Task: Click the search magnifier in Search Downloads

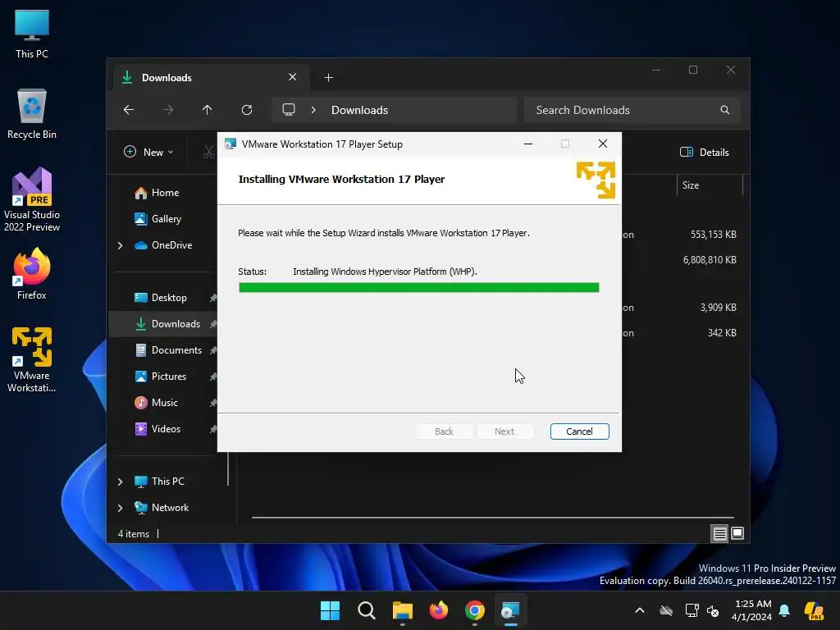Action: pos(725,110)
